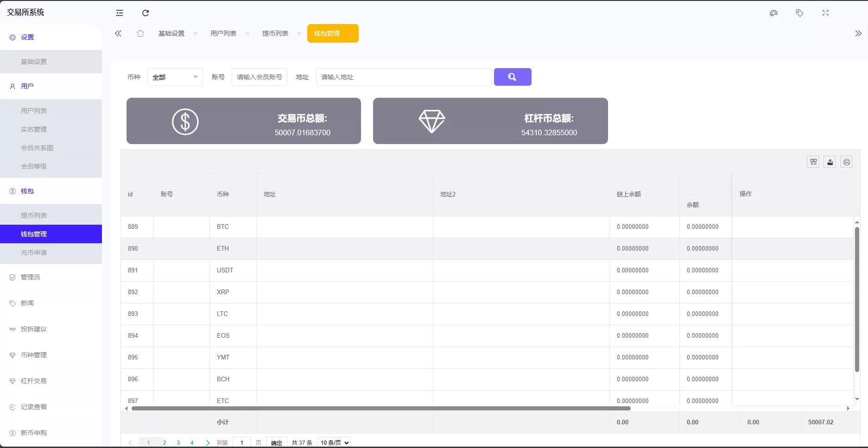Click the sidebar collapse menu icon
This screenshot has height=448, width=868.
click(120, 13)
